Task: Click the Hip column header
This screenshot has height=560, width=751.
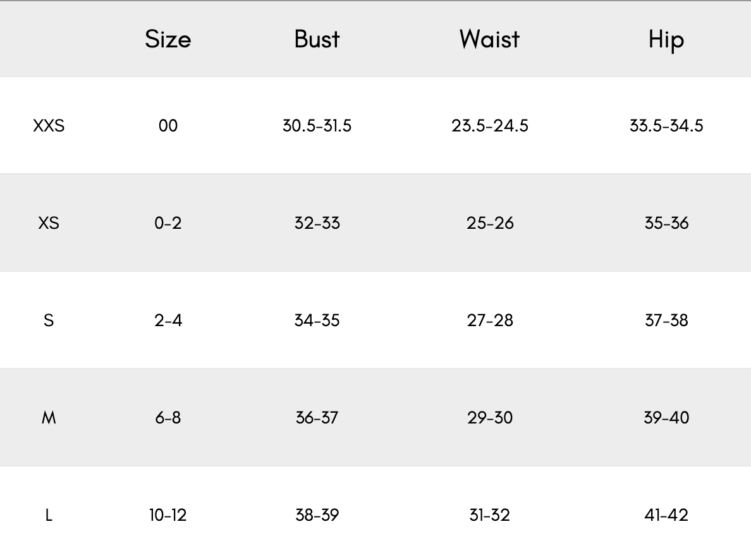Action: coord(666,40)
